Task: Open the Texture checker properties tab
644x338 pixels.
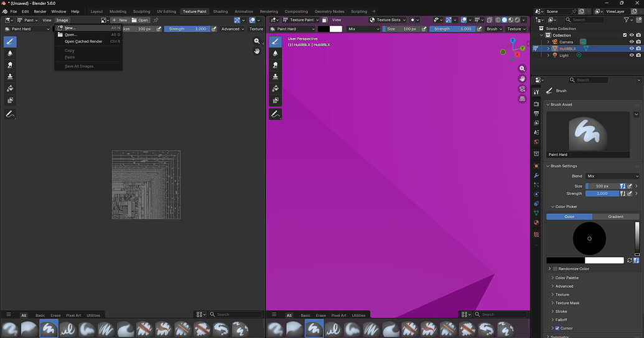Action: (x=536, y=234)
